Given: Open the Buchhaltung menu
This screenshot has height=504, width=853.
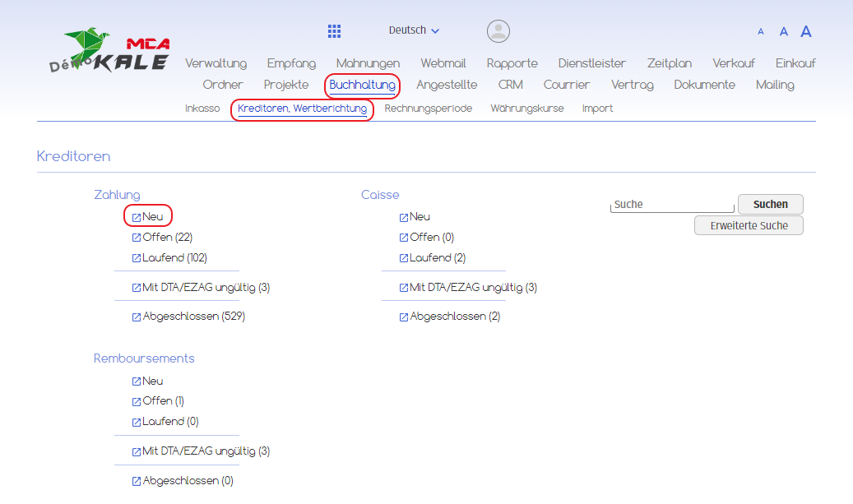Looking at the screenshot, I should [x=362, y=85].
